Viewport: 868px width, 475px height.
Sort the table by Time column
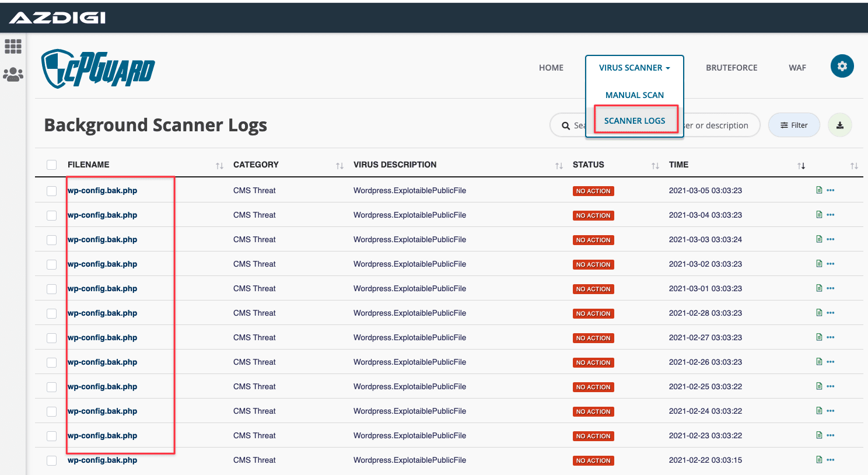[x=801, y=166]
